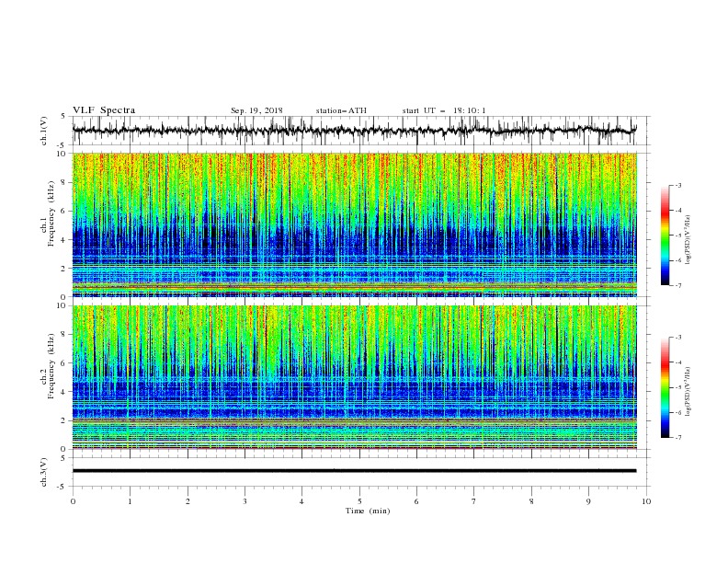This screenshot has height=563, width=728.
Task: Click the "0" tick on the time axis
Action: [73, 501]
